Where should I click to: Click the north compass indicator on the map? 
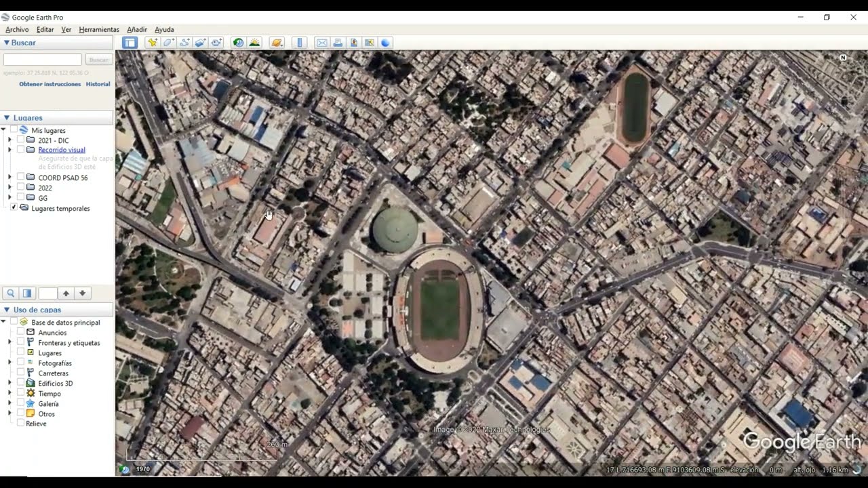843,58
